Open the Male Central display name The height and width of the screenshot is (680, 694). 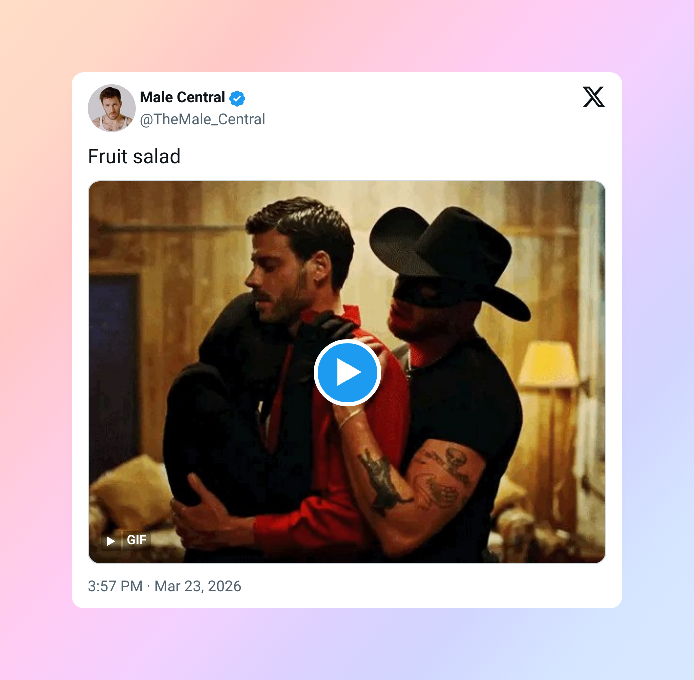pos(182,97)
